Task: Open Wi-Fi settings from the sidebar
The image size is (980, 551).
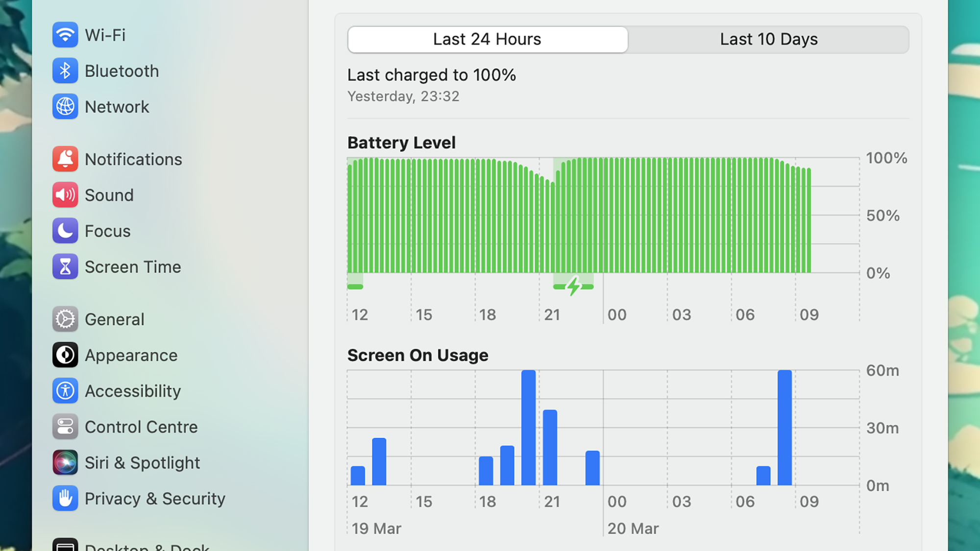Action: [65, 35]
